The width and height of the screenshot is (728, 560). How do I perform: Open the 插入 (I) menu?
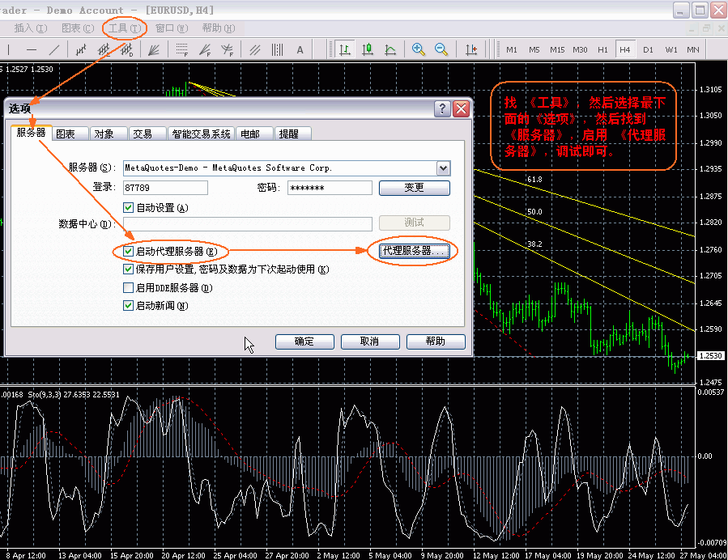click(30, 28)
